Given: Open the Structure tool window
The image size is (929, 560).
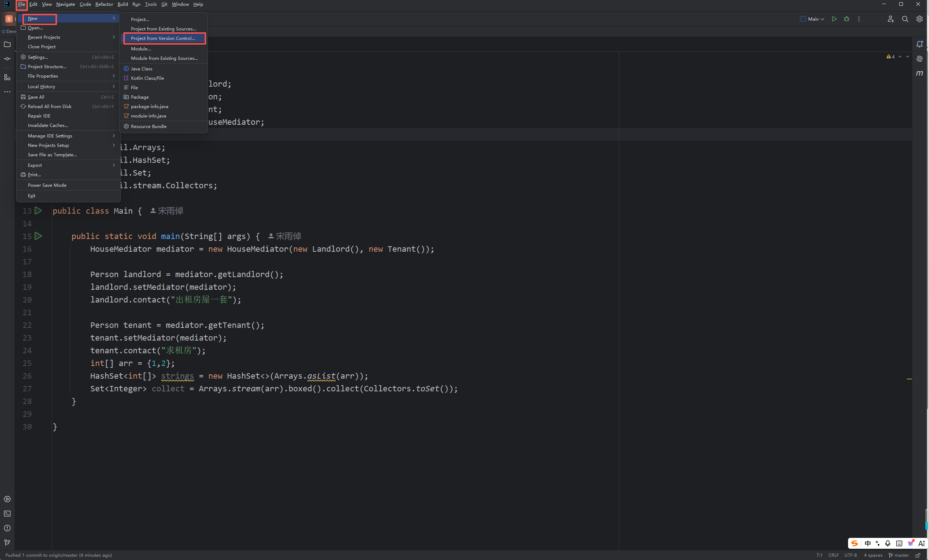Looking at the screenshot, I should (x=7, y=77).
